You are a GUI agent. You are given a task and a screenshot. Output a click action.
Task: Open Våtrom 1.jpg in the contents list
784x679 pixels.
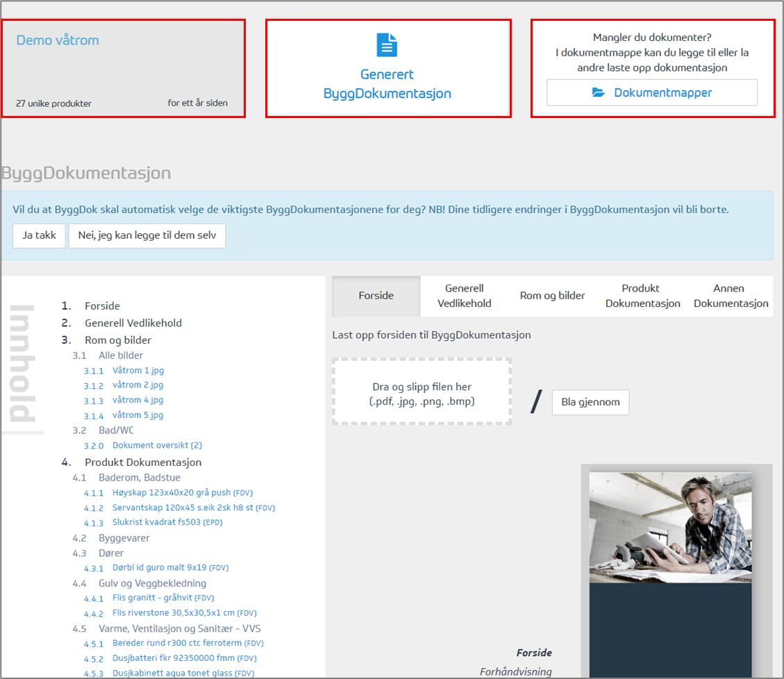pyautogui.click(x=138, y=371)
